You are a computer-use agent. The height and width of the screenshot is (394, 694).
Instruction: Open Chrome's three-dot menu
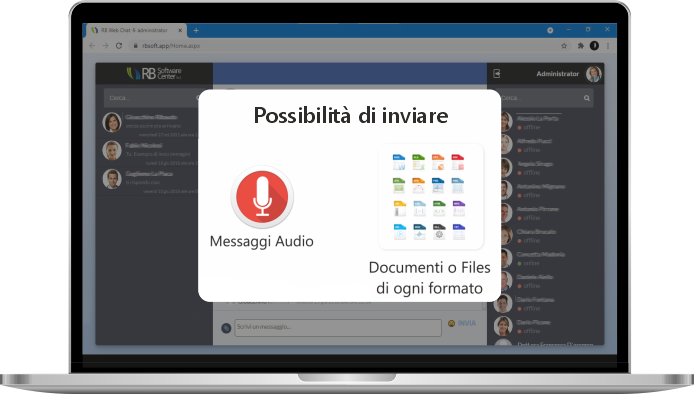tap(608, 46)
